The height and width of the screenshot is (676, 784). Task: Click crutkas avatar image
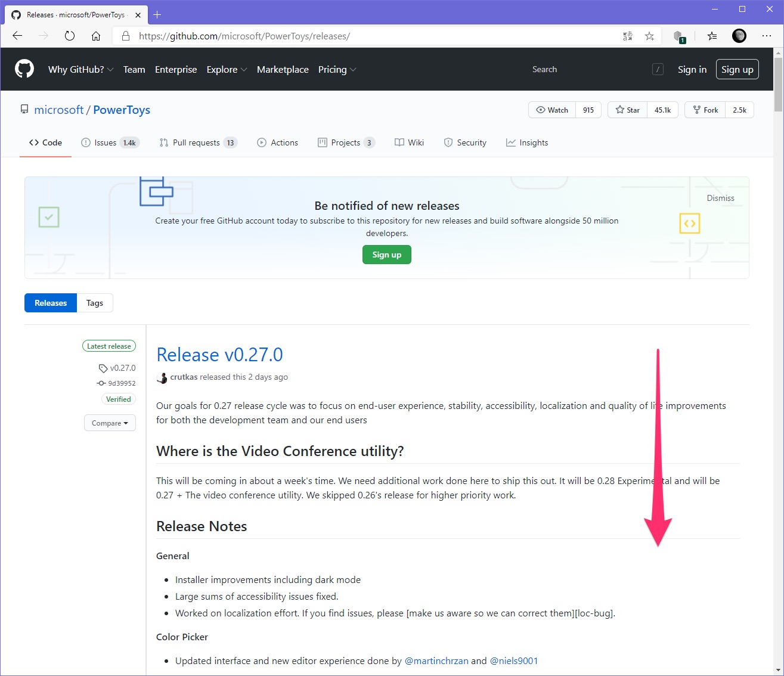click(x=162, y=377)
